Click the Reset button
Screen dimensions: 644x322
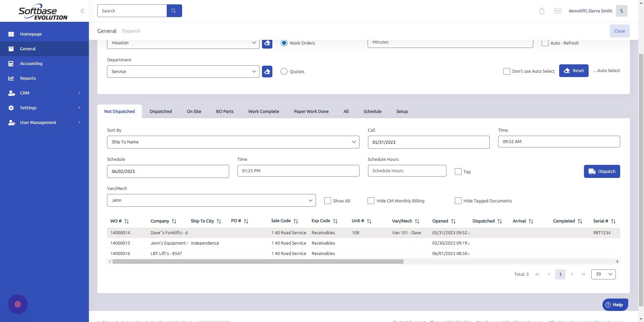[574, 71]
